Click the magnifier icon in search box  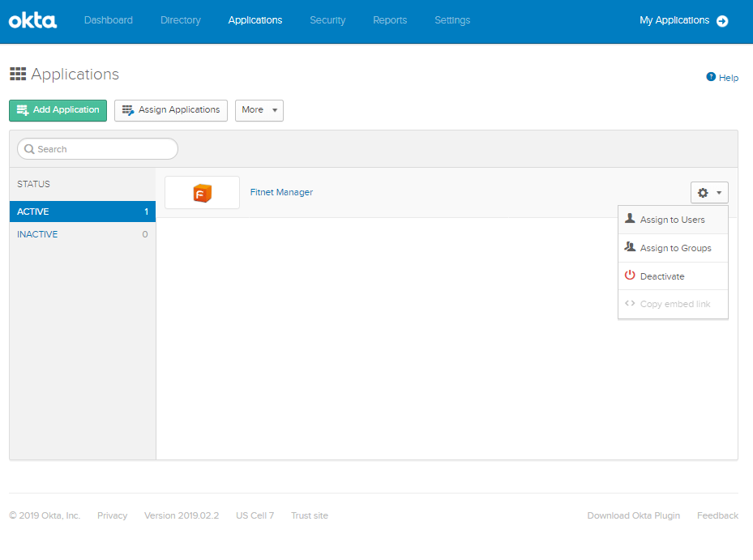point(29,149)
